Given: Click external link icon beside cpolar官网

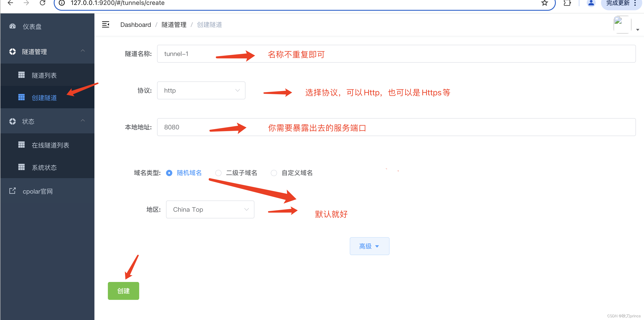Looking at the screenshot, I should (x=13, y=191).
